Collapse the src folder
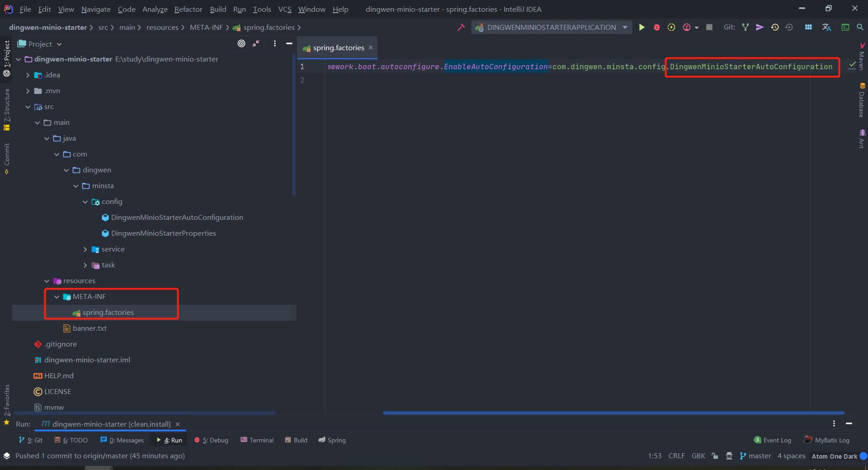Image resolution: width=868 pixels, height=470 pixels. point(28,107)
